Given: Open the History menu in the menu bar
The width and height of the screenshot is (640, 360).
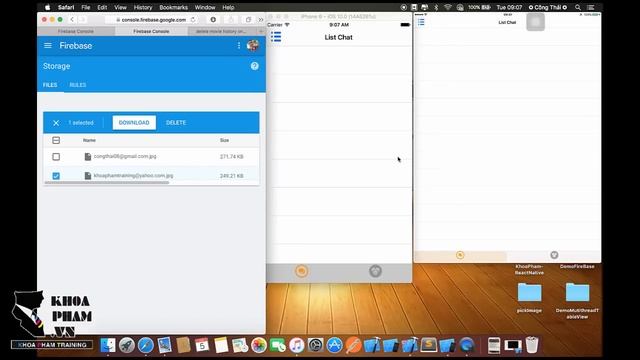Looking at the screenshot, I should pos(143,7).
